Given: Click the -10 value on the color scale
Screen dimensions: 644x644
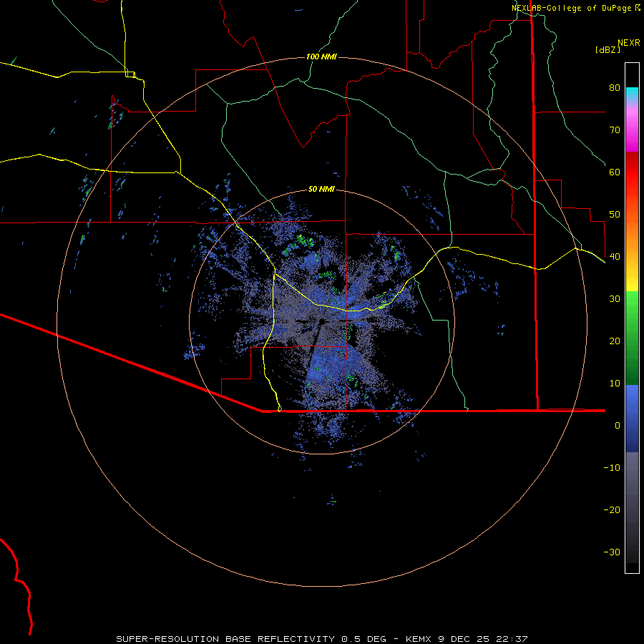Looking at the screenshot, I should coord(612,468).
